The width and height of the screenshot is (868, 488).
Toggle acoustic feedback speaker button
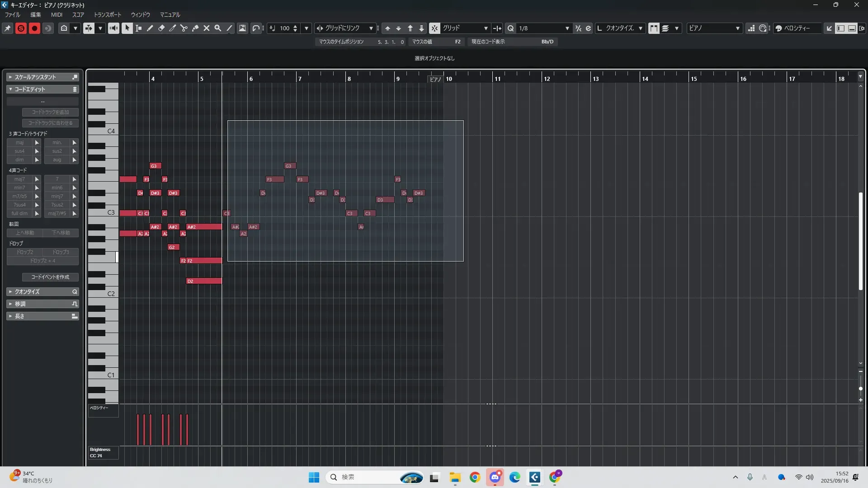113,28
